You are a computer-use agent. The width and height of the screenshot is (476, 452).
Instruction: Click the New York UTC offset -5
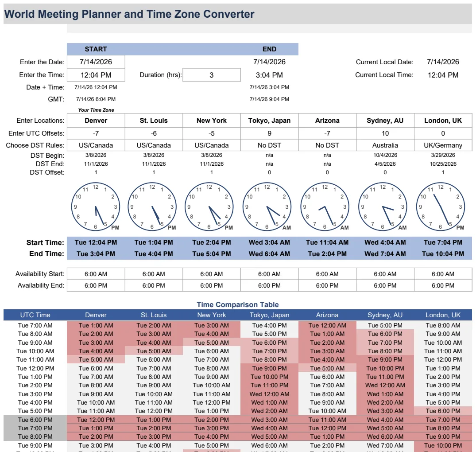(x=212, y=133)
